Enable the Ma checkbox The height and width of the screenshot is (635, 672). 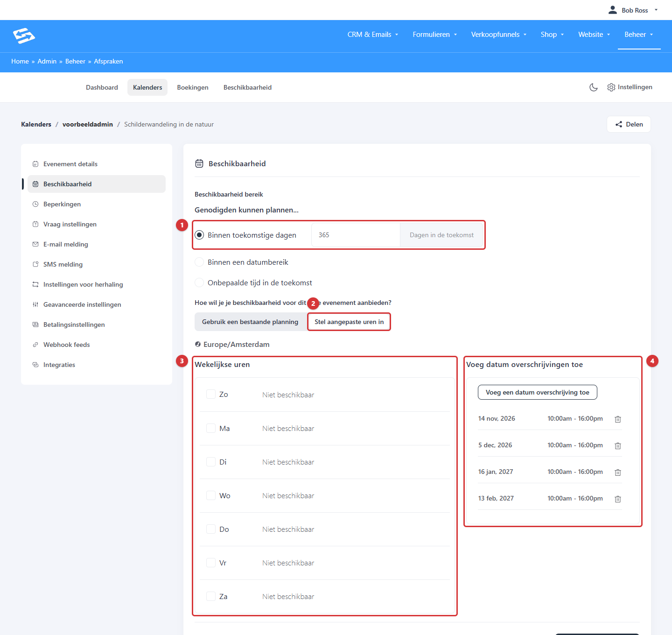(x=211, y=428)
